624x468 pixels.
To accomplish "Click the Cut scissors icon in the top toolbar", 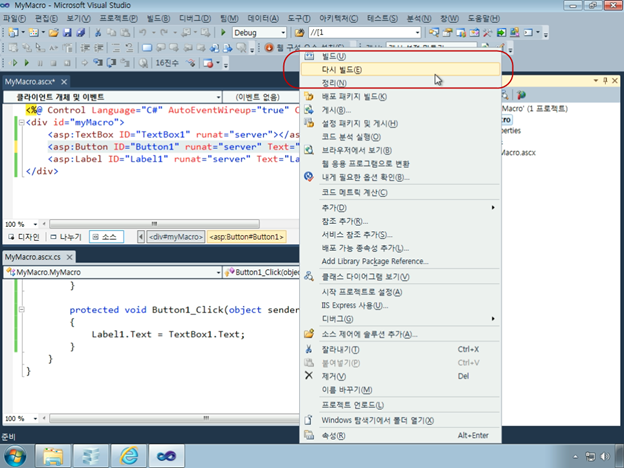I will [x=98, y=32].
